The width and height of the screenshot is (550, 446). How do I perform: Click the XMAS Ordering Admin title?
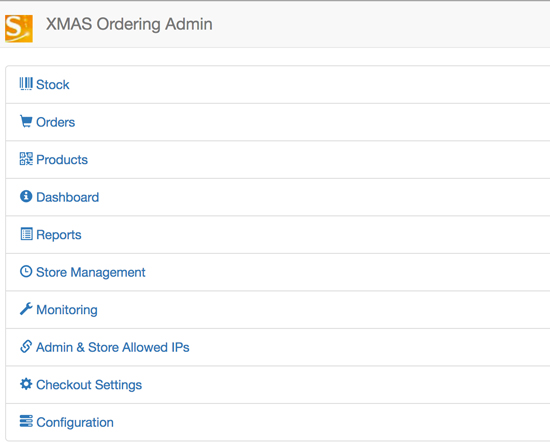pos(129,24)
